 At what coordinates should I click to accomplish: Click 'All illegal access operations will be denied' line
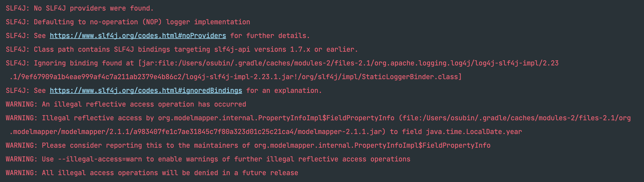152,173
